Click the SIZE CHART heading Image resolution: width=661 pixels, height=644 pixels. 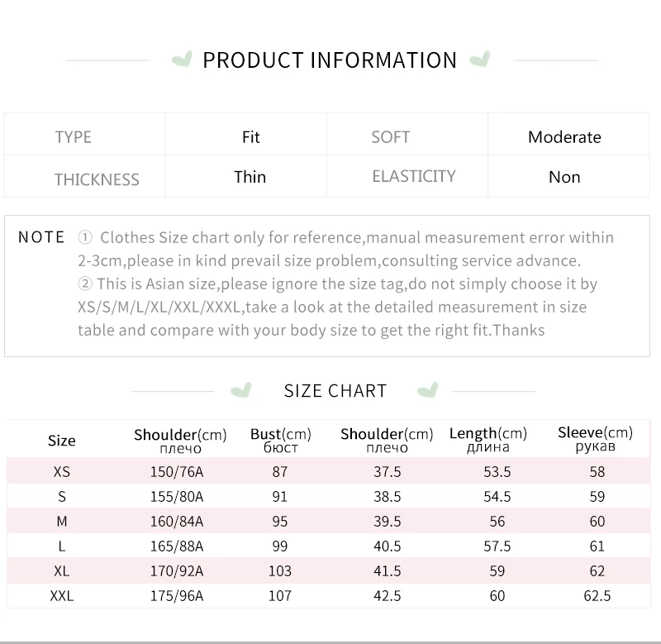click(x=335, y=391)
